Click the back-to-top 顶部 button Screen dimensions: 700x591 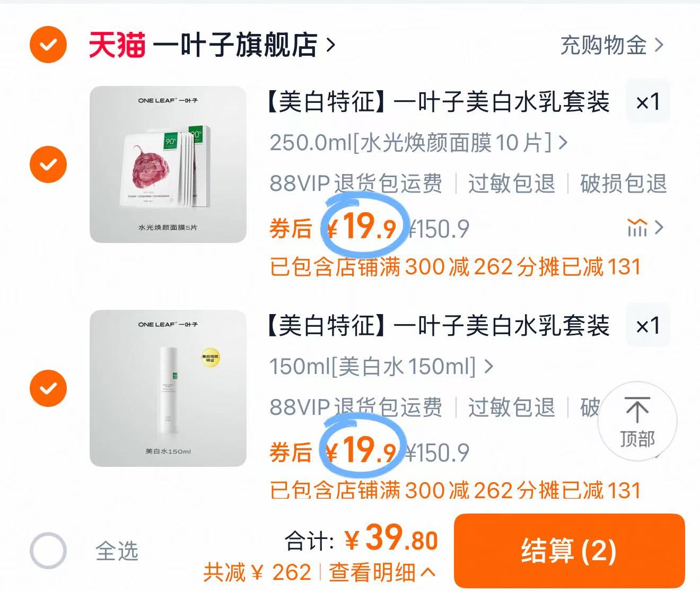637,421
